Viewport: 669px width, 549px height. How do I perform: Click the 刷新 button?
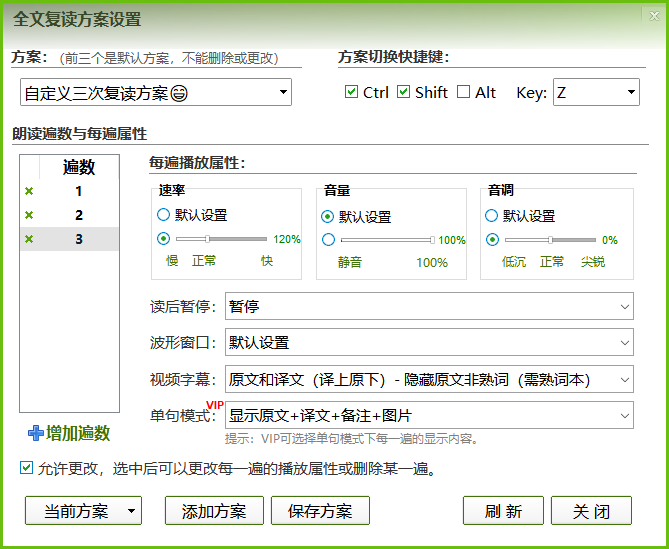click(503, 511)
